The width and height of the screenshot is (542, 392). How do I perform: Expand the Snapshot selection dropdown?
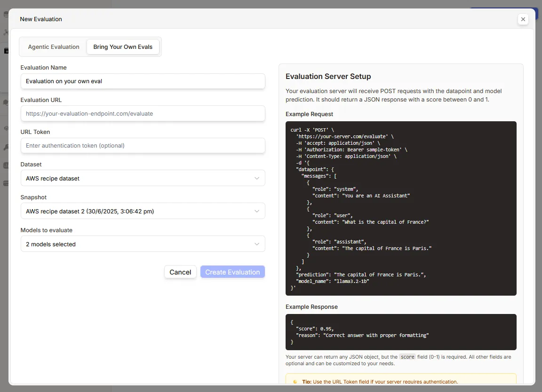coord(143,211)
